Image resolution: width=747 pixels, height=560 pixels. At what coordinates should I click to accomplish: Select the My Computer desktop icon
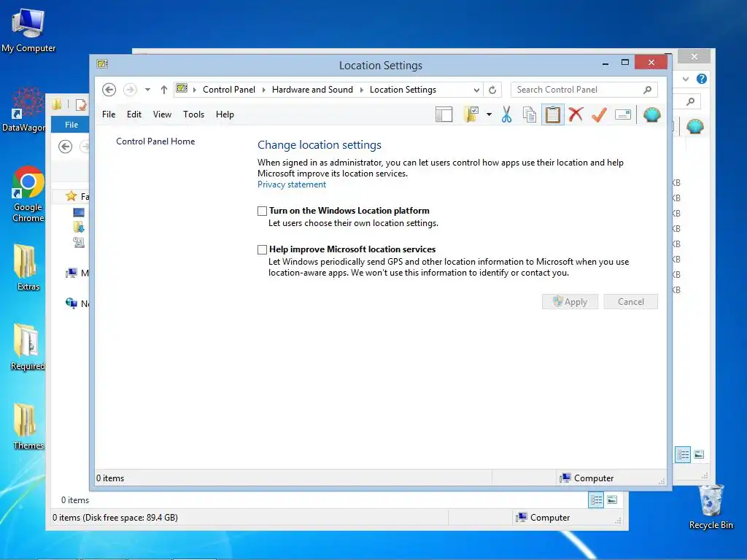click(28, 30)
